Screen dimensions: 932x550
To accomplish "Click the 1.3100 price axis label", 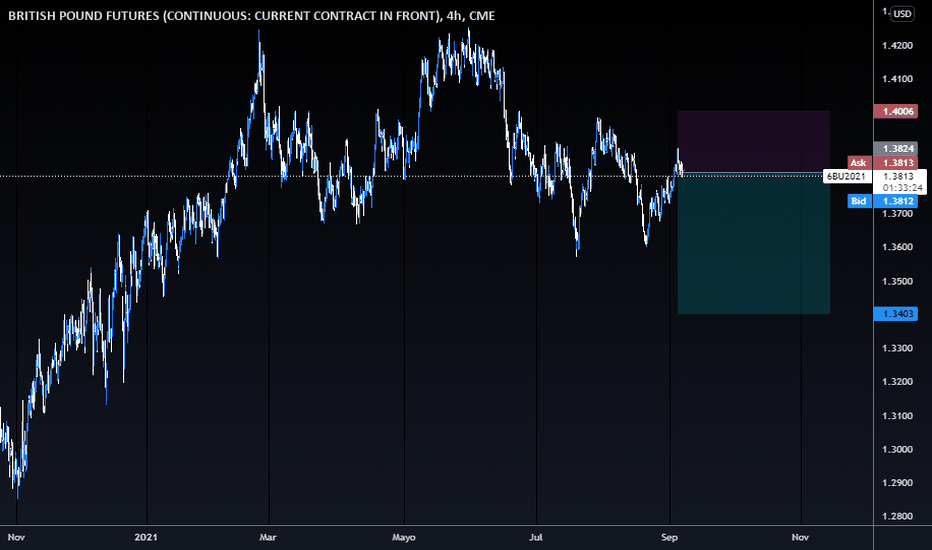I will (898, 416).
